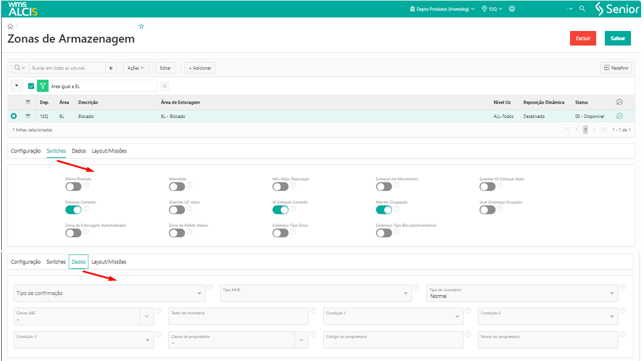
Task: Click the history icon in the Blocado row
Action: coord(619,116)
